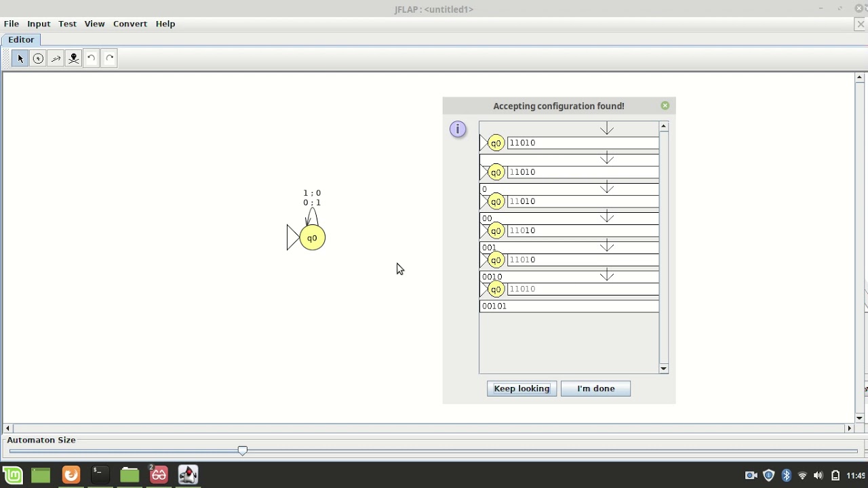Select the Attribute Editor arrow tool
868x488 pixels.
tap(20, 58)
